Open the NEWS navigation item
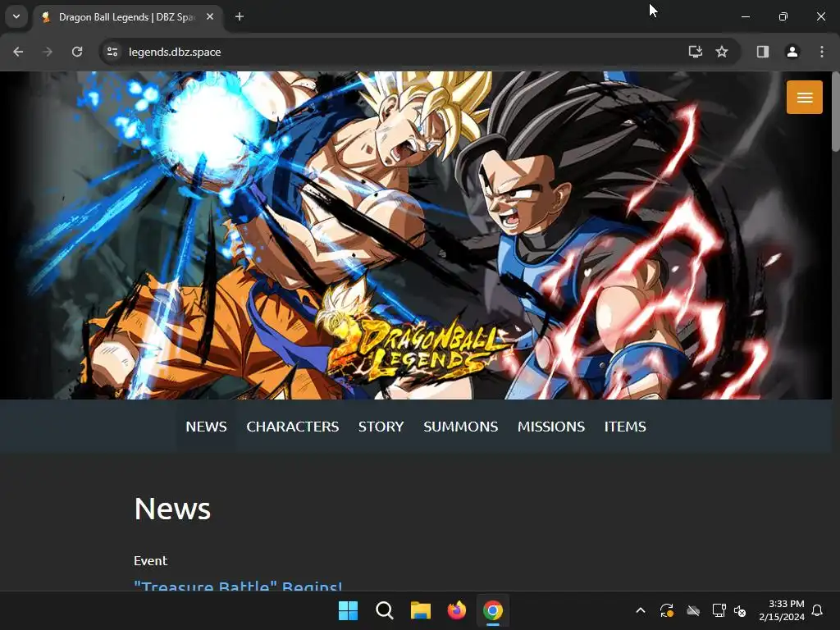840x630 pixels. pos(206,427)
